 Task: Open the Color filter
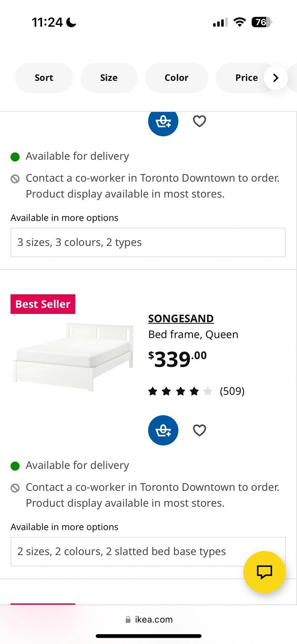point(177,78)
